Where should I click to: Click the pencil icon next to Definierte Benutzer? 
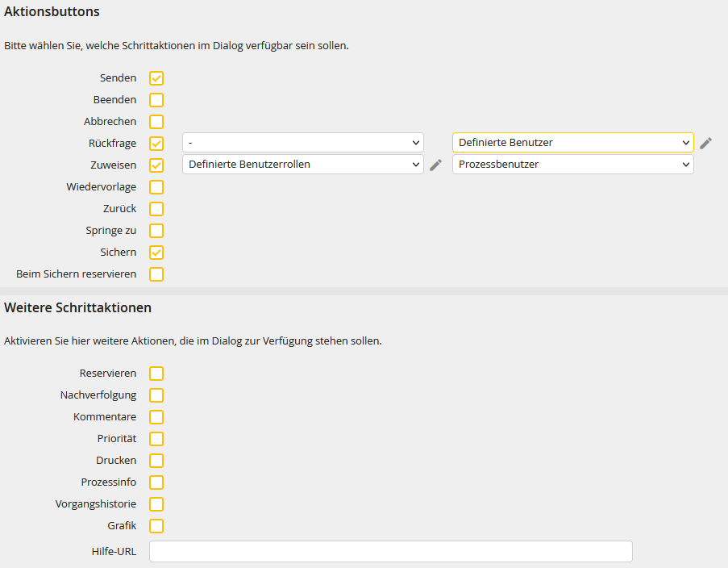(705, 143)
